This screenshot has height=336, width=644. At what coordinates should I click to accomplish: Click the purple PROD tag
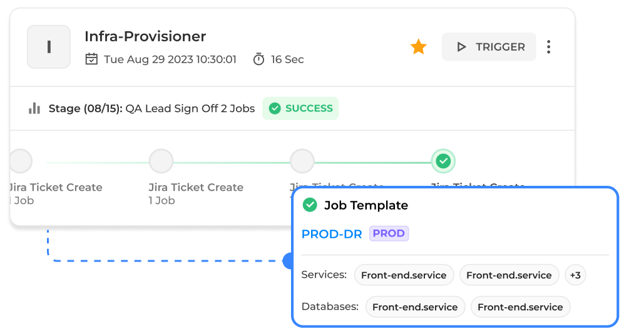click(x=389, y=233)
